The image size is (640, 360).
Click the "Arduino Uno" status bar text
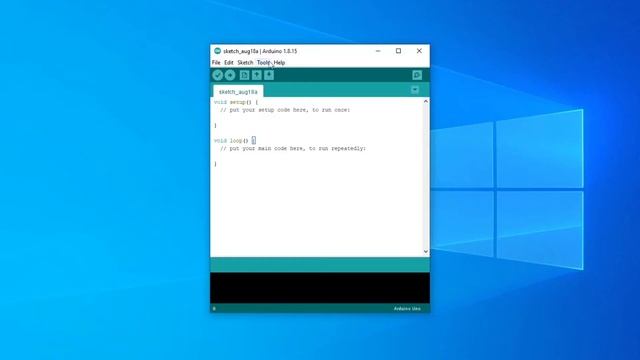tap(407, 309)
